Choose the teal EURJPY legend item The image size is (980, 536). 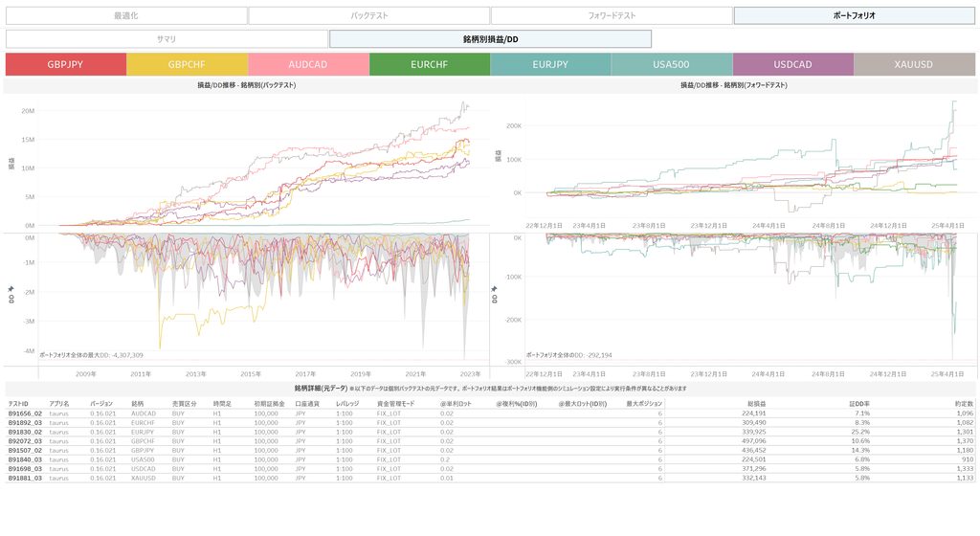[550, 64]
